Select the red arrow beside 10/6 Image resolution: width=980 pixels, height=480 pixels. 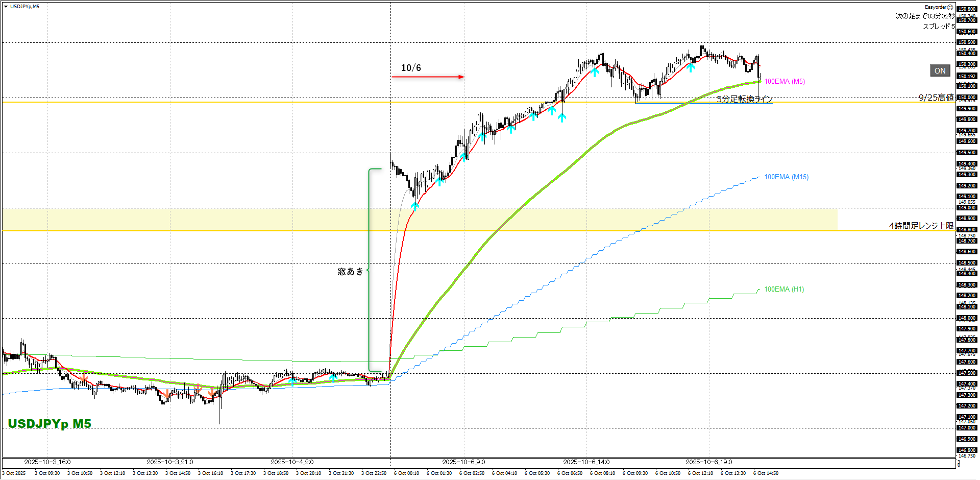pyautogui.click(x=428, y=77)
